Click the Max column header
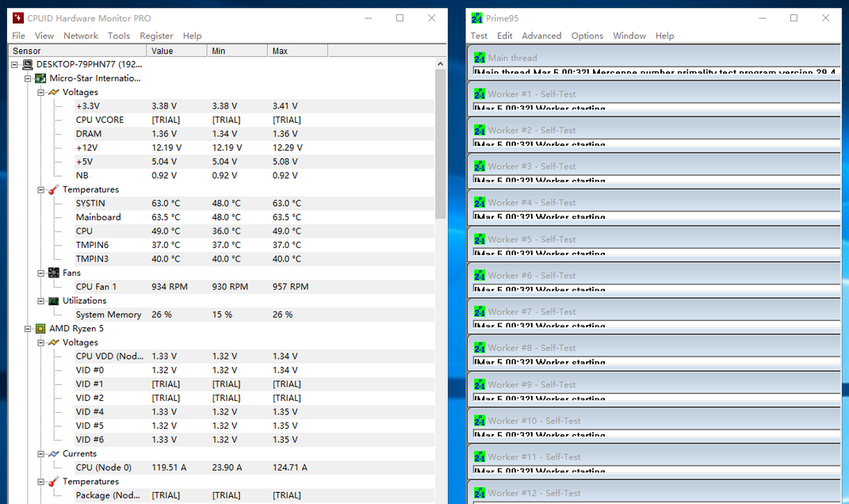849x504 pixels. 297,51
